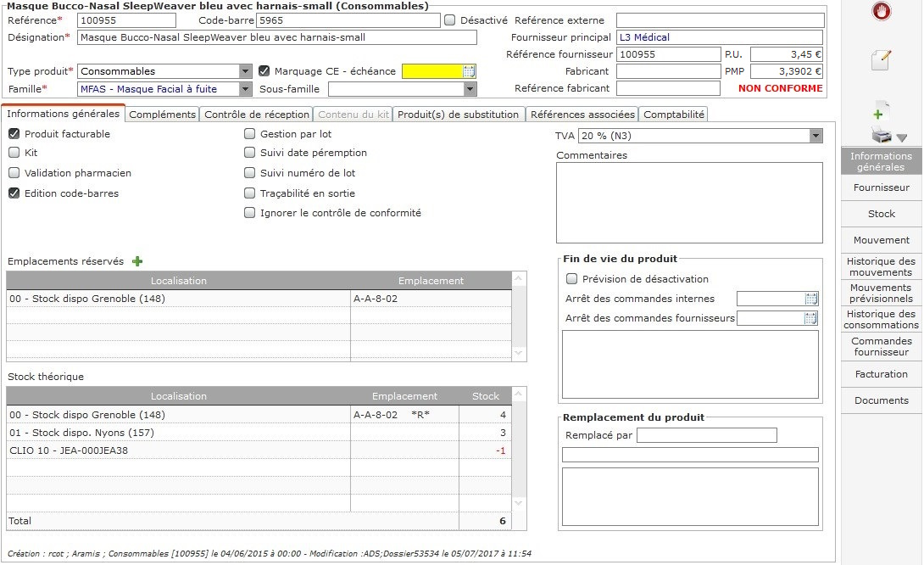The height and width of the screenshot is (565, 924).
Task: View Historique des consommations
Action: (x=881, y=320)
